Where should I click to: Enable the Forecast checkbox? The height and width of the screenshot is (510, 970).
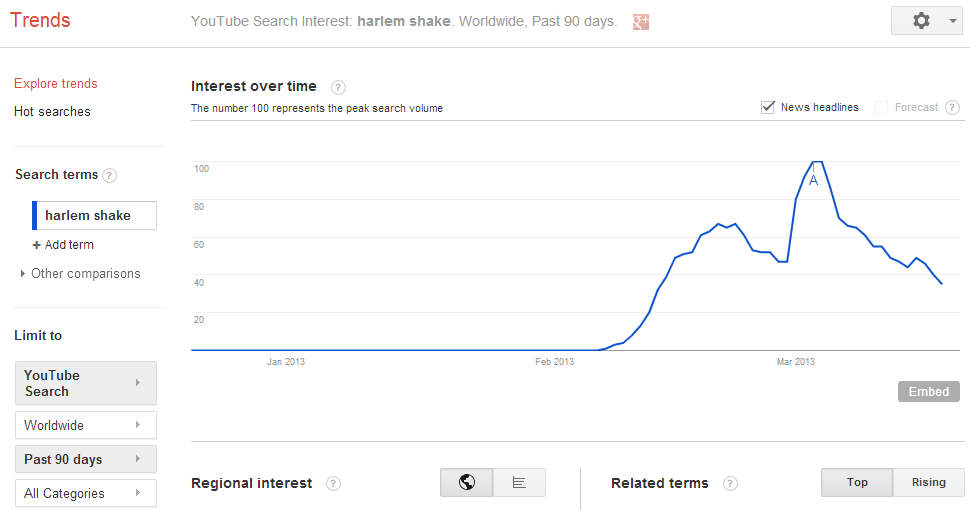(x=882, y=108)
